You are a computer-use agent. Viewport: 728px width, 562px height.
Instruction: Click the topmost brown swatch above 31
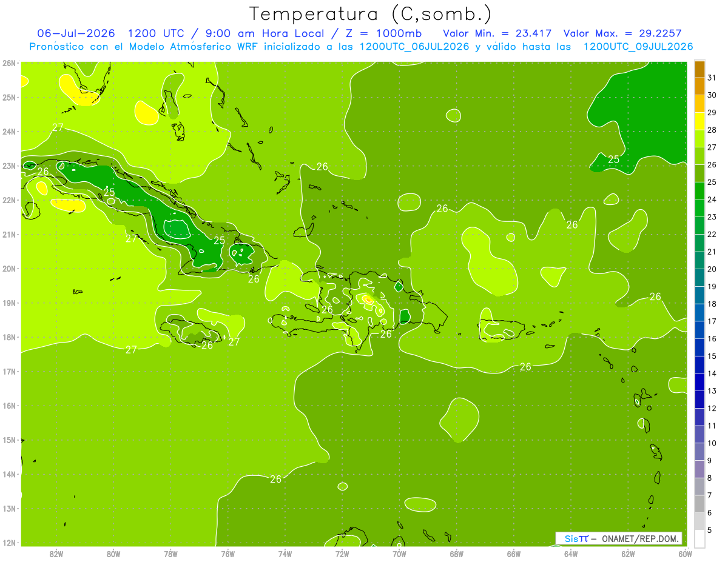click(699, 69)
